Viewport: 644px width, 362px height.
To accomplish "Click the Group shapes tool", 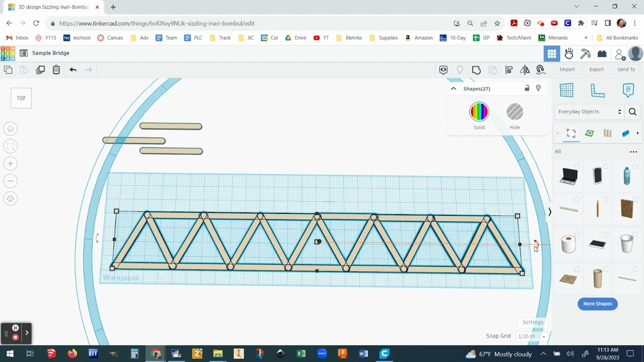I will (476, 70).
